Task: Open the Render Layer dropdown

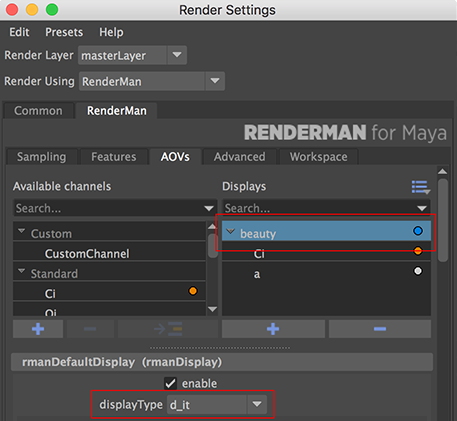Action: coord(132,55)
